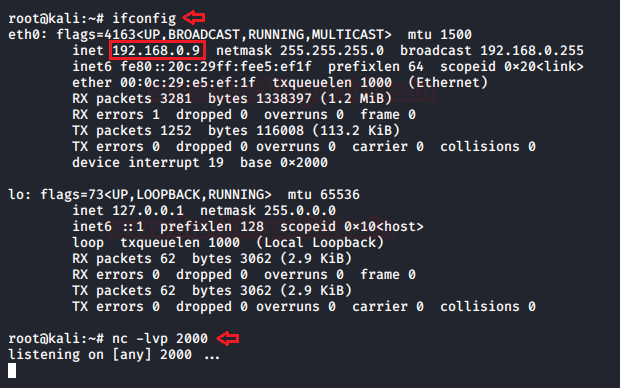Click the terminal cursor block at bottom
The height and width of the screenshot is (388, 620).
point(12,371)
